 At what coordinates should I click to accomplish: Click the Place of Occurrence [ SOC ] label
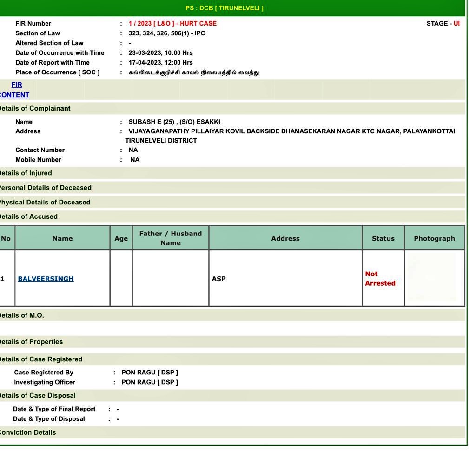57,72
